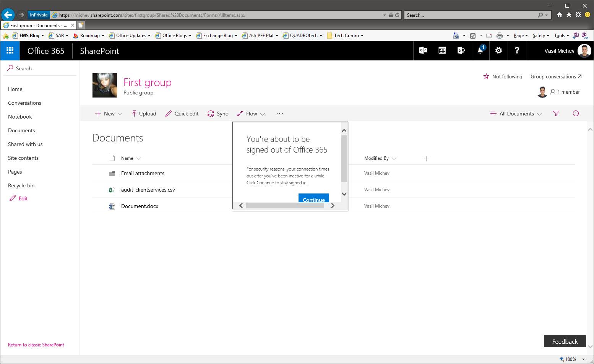Click the Word icon of Document.docx
The height and width of the screenshot is (364, 594).
pos(112,206)
